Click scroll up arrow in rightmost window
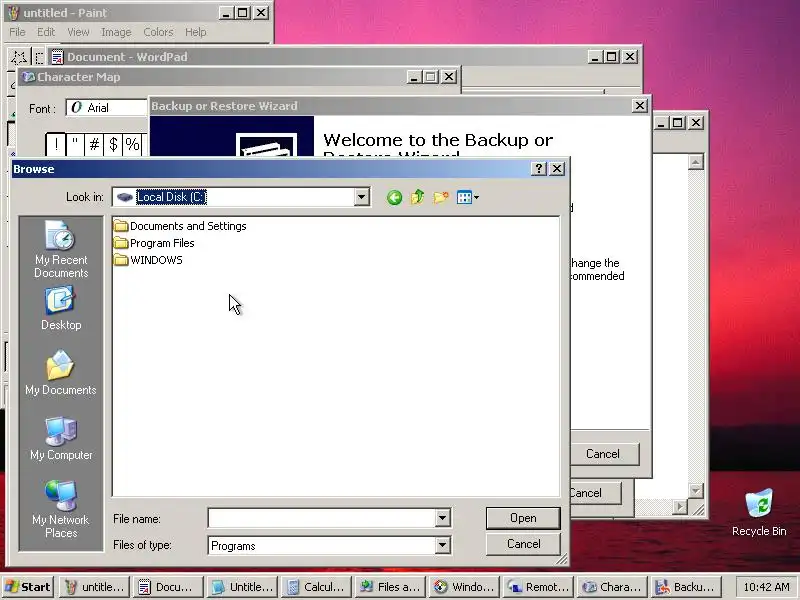Viewport: 800px width, 600px height. (695, 162)
